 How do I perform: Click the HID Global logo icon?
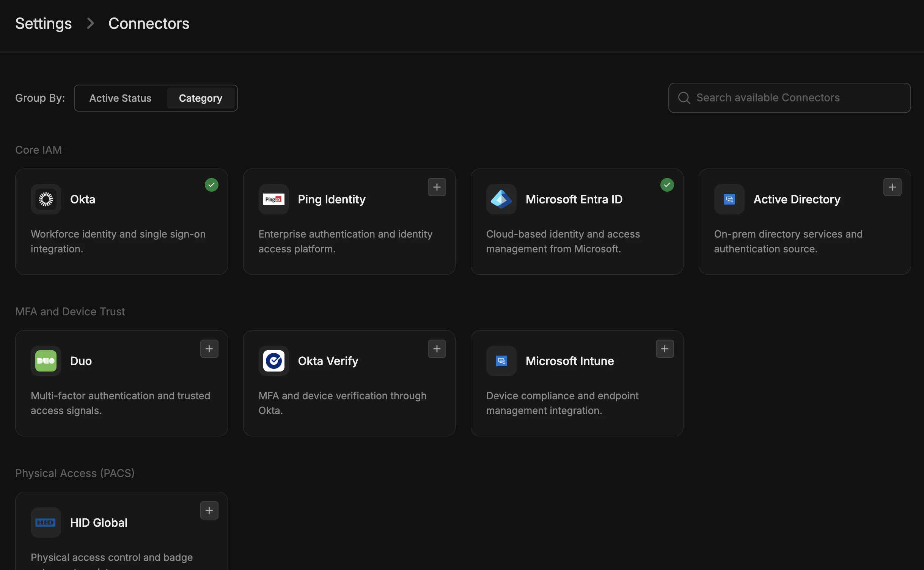46,523
